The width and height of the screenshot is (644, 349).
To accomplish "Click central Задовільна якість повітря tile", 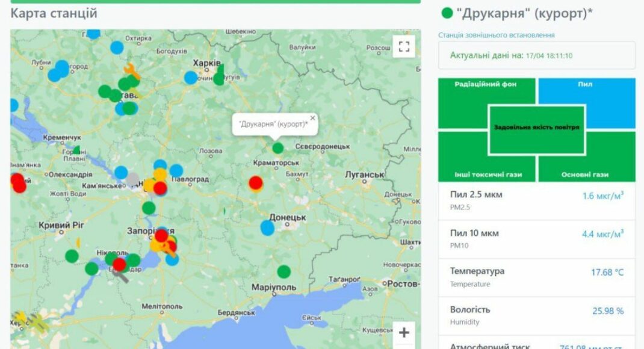I will 536,130.
